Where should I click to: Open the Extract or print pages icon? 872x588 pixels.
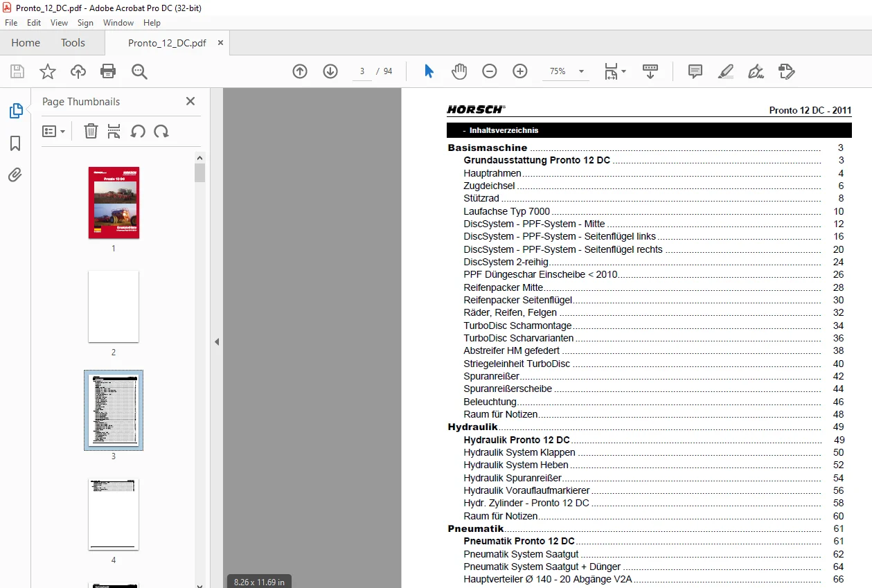point(114,131)
